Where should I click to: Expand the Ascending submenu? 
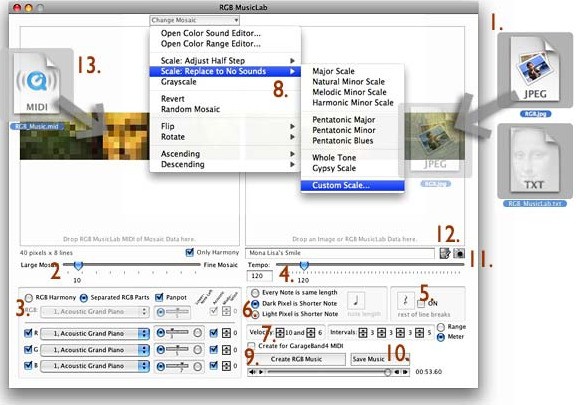pos(225,154)
